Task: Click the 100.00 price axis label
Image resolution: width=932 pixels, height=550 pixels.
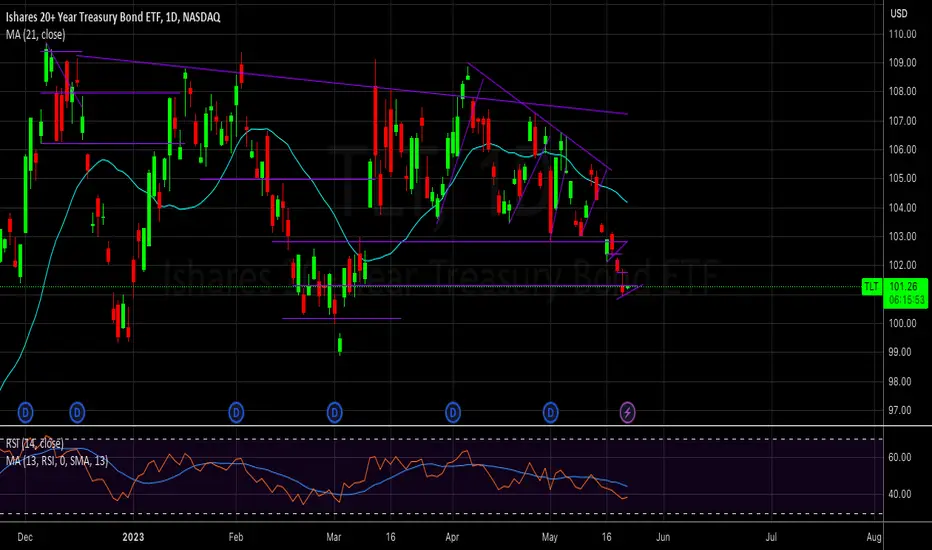Action: pos(902,323)
